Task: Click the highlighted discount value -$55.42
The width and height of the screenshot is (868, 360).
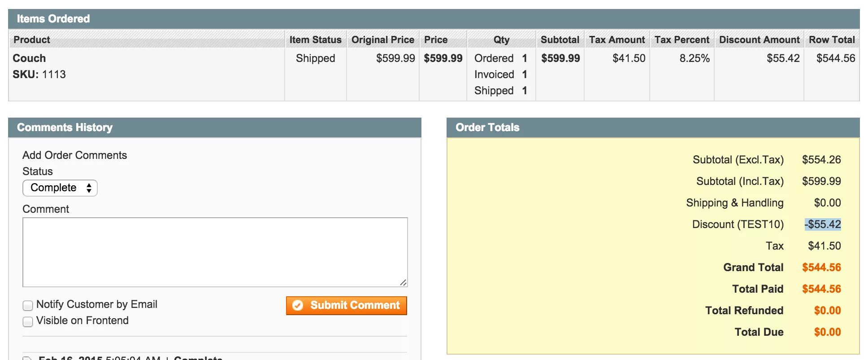Action: (823, 224)
